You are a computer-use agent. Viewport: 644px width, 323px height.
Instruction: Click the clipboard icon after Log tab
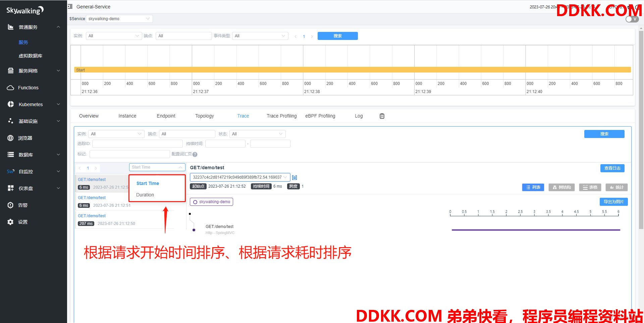click(x=382, y=116)
